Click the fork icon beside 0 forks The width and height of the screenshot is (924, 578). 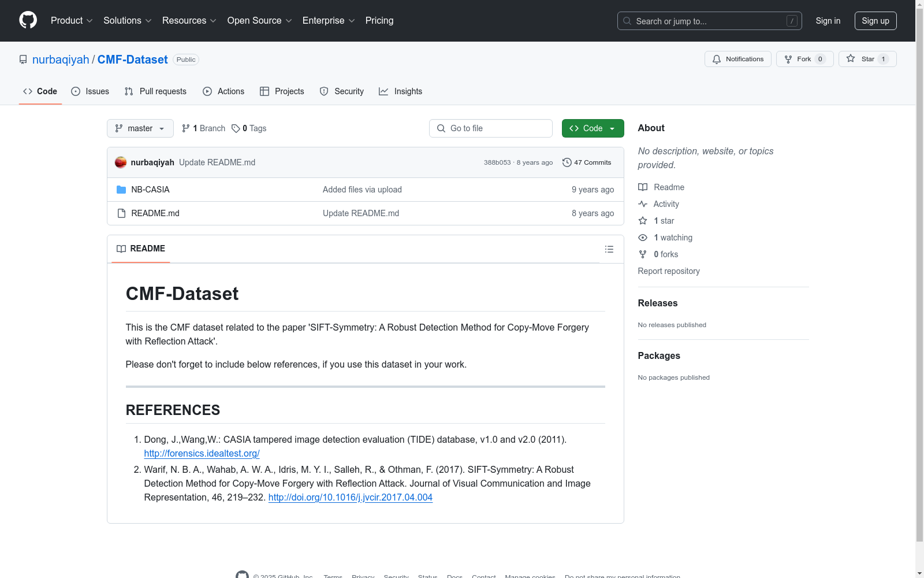pos(643,254)
